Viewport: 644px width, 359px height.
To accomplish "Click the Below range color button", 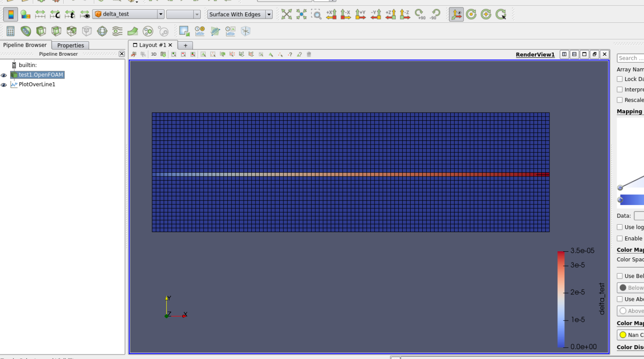I will coord(631,288).
